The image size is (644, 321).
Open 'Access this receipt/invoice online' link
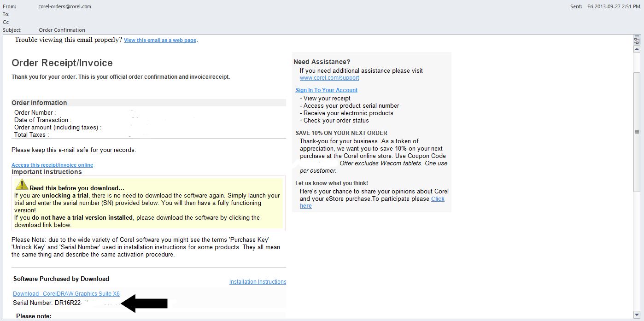coord(52,165)
